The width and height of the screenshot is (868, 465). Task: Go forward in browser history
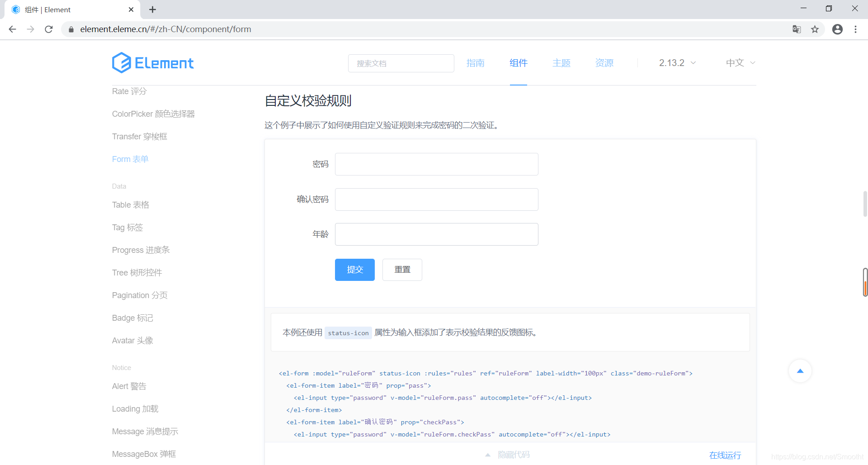(30, 29)
